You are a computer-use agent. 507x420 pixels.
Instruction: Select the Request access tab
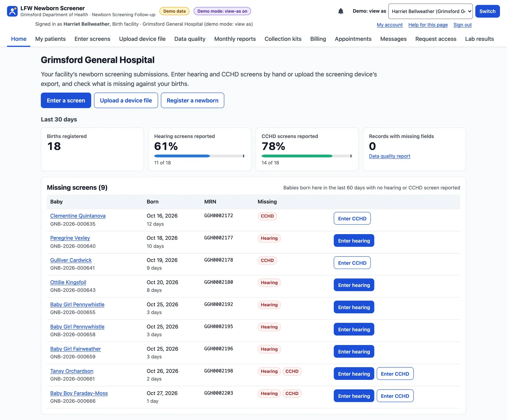[436, 39]
